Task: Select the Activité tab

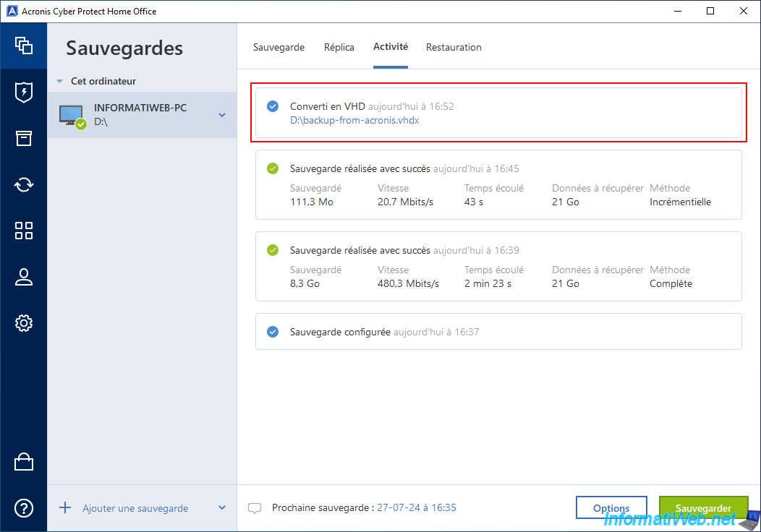Action: coord(391,46)
